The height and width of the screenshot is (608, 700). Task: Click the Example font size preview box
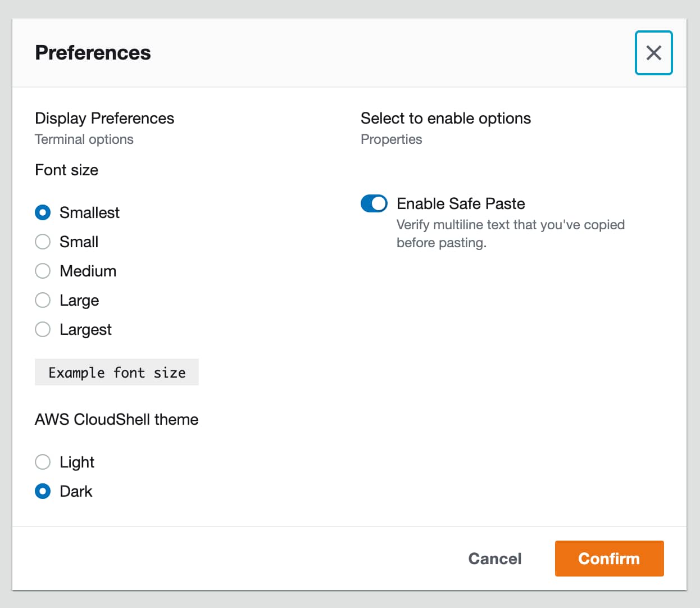(x=117, y=372)
